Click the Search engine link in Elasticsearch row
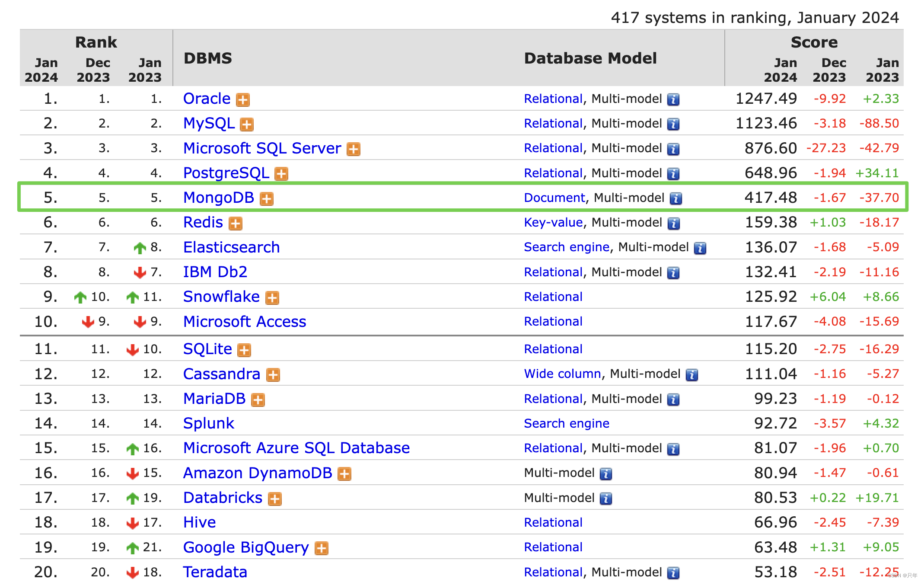The width and height of the screenshot is (924, 582). coord(567,247)
